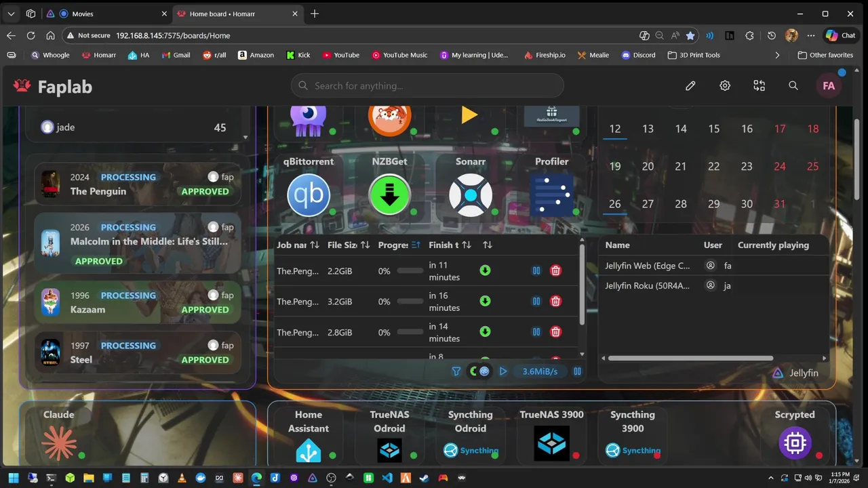Open board settings gear icon
This screenshot has width=868, height=488.
[x=725, y=85]
